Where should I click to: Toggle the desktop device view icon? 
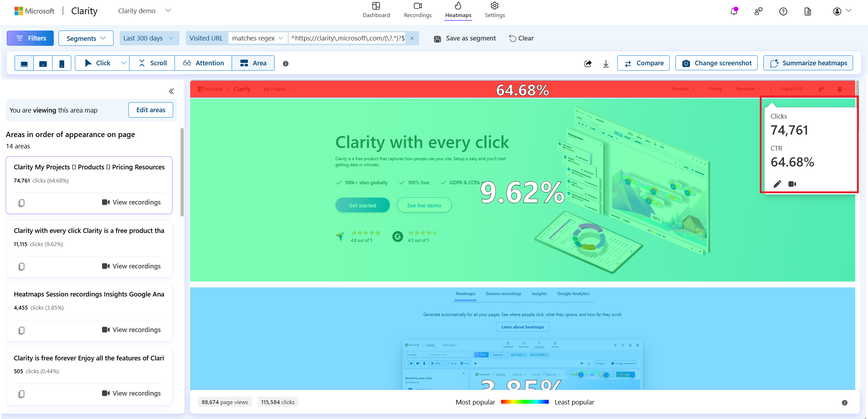click(25, 63)
